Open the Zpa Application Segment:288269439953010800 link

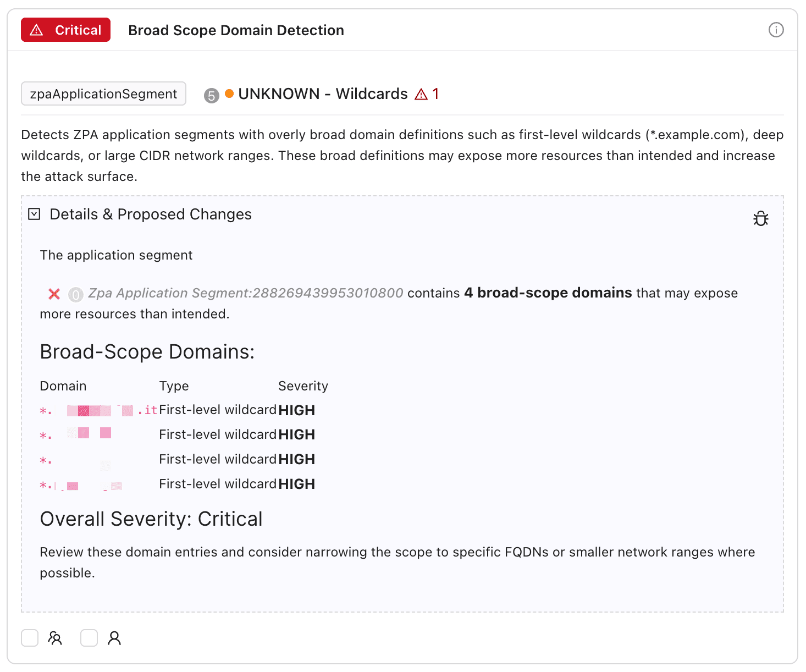[x=246, y=293]
